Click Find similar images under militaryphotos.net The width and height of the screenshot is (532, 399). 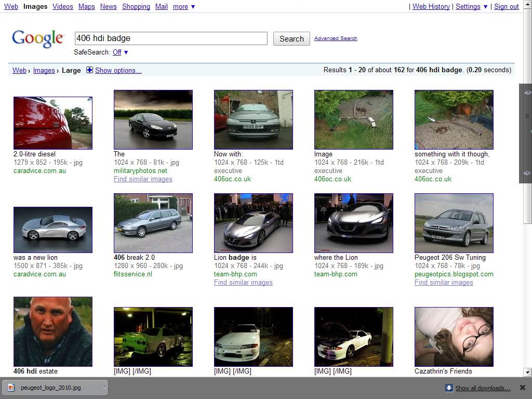point(143,179)
